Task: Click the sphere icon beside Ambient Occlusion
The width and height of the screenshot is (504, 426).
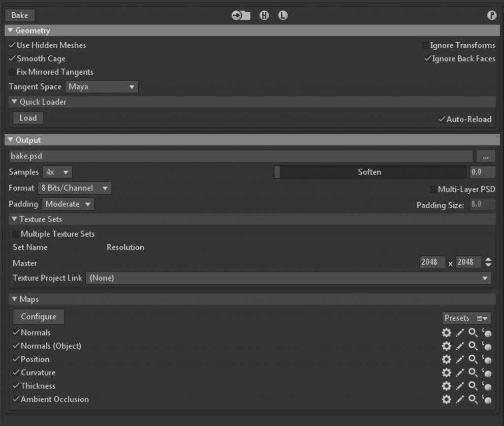Action: (x=487, y=399)
